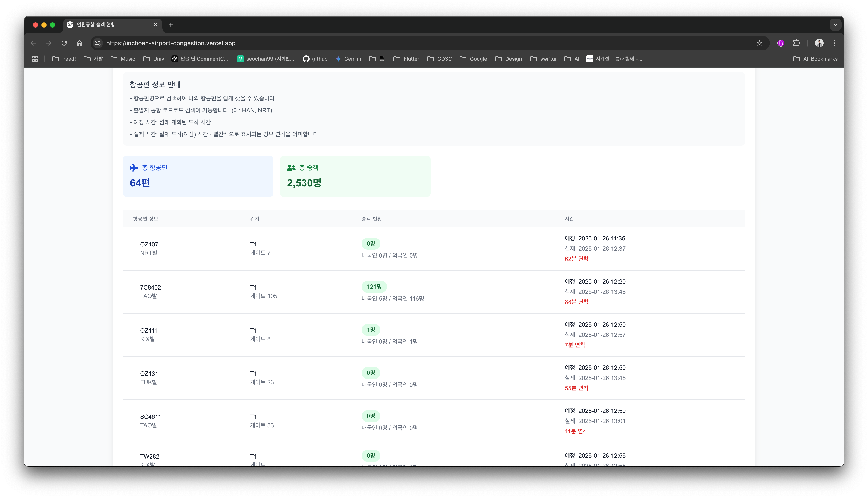This screenshot has height=498, width=868.
Task: Close the 인천공항 승객 현황 tab
Action: pos(155,25)
